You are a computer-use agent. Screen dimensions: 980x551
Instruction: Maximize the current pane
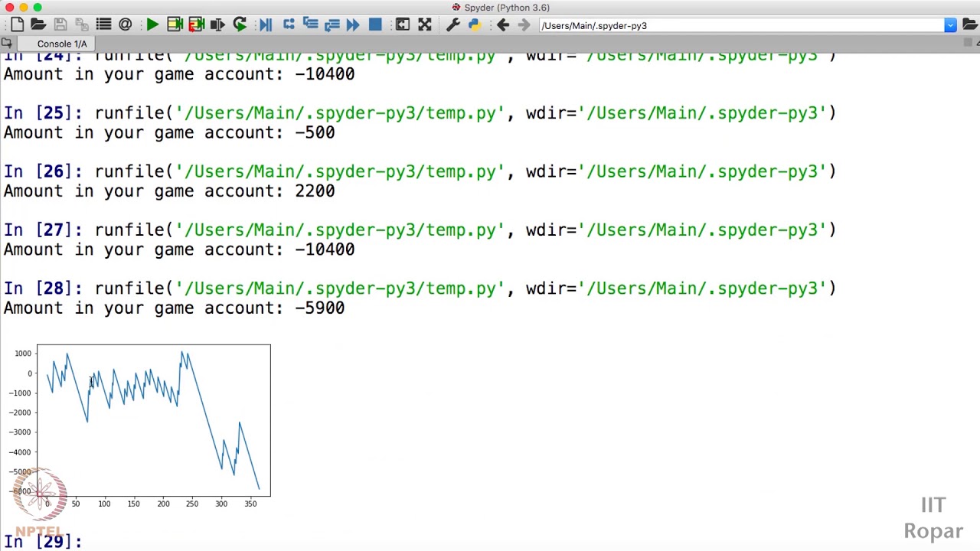click(x=403, y=25)
